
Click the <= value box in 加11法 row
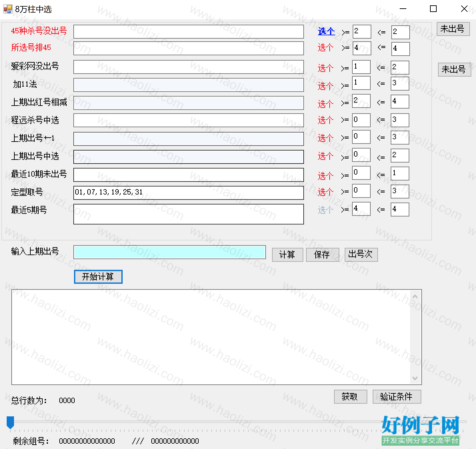pyautogui.click(x=400, y=84)
